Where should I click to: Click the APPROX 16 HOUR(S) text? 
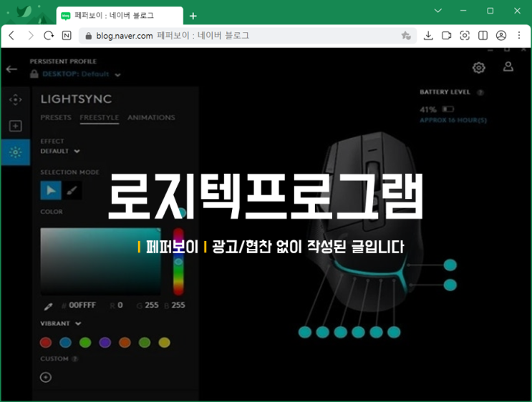(x=453, y=120)
